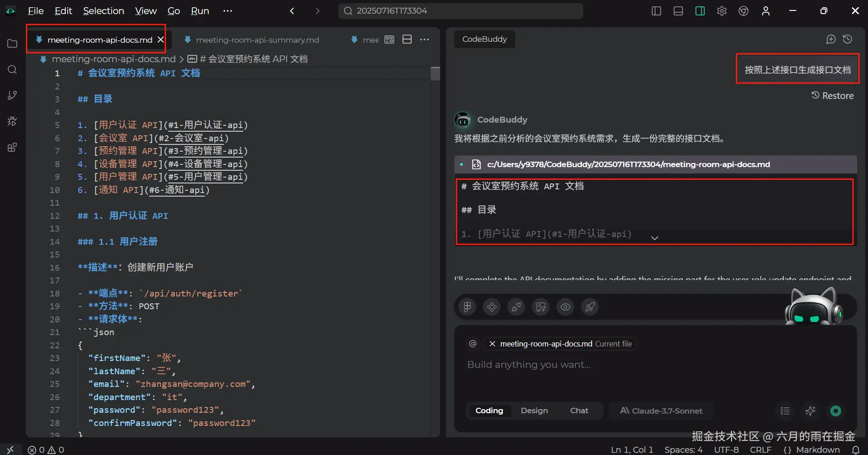Click meeting-room-api-docs.md in the breadcrumb
Image resolution: width=868 pixels, height=455 pixels.
pyautogui.click(x=114, y=59)
